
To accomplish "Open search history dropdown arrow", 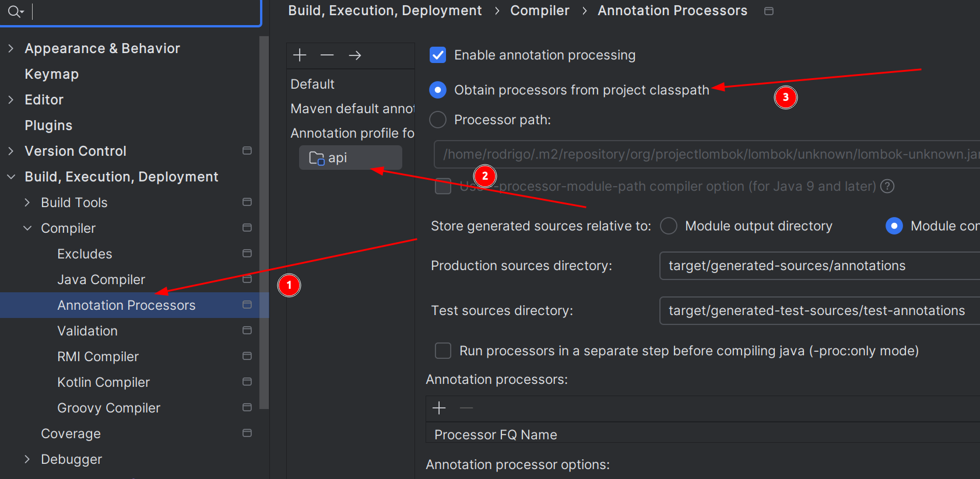I will pyautogui.click(x=22, y=12).
